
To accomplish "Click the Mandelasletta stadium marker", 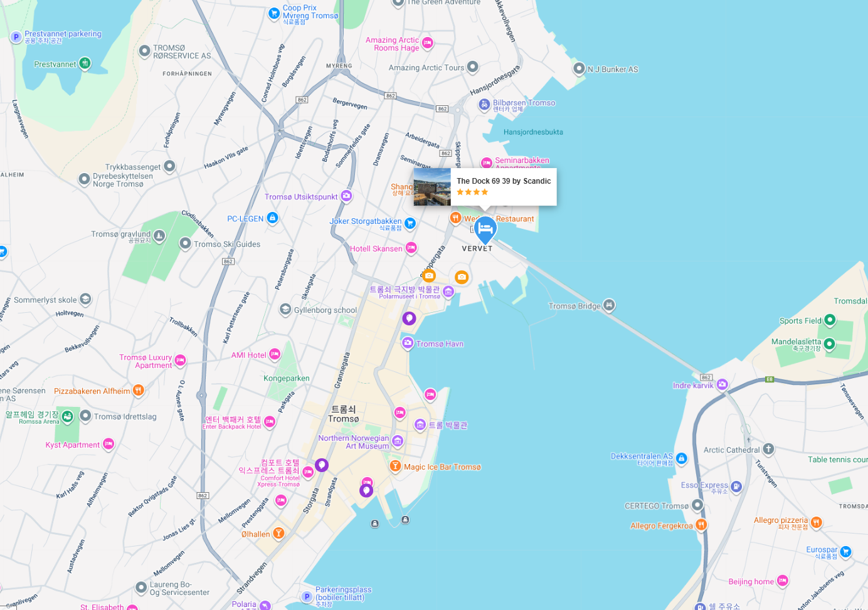I will click(829, 343).
